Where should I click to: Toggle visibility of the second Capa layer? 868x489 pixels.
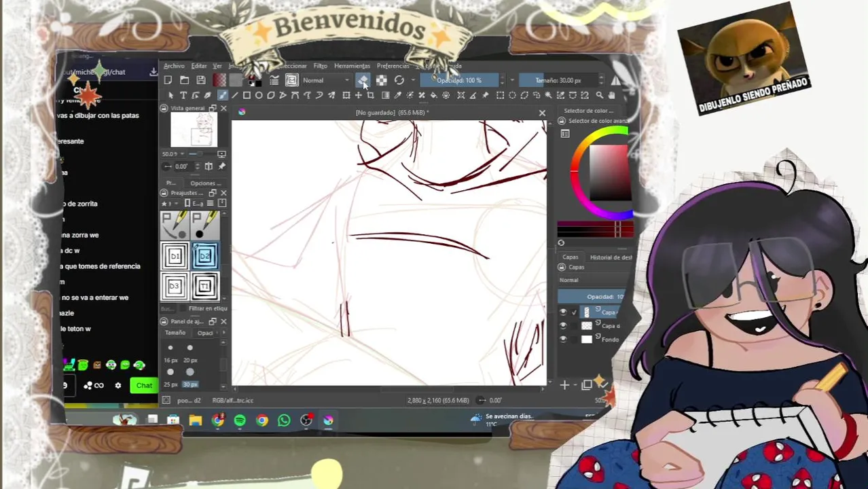tap(562, 325)
